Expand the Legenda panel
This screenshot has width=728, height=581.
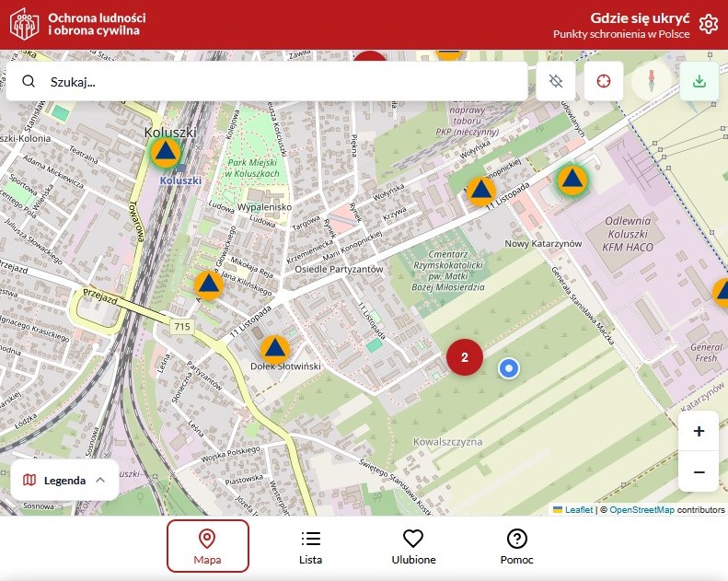[x=64, y=480]
